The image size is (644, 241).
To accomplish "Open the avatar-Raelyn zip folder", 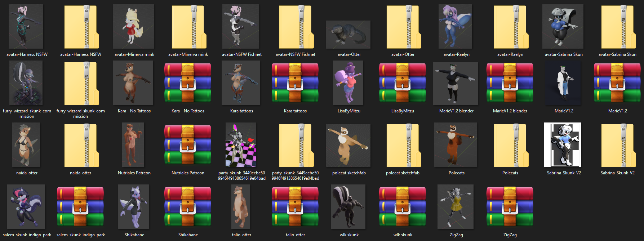I will point(510,27).
